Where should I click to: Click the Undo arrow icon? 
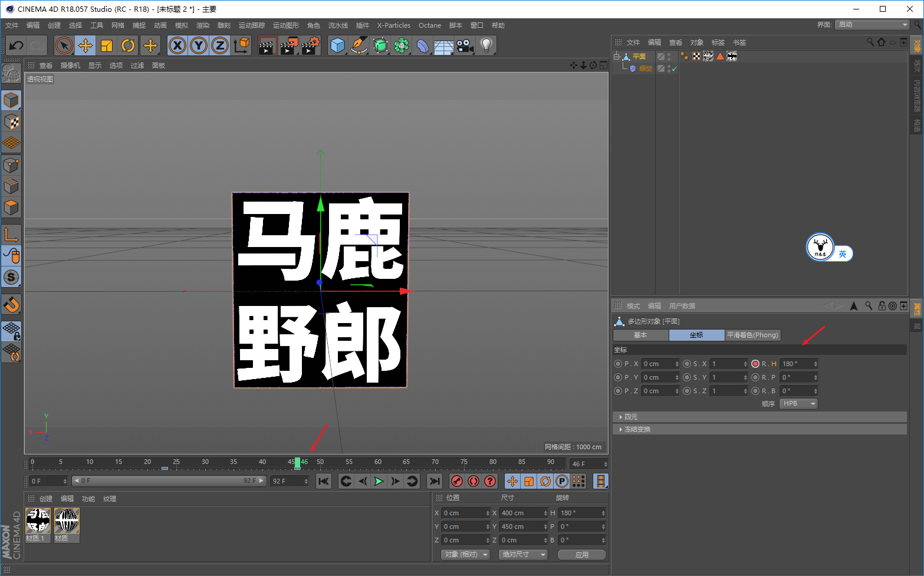(x=16, y=45)
